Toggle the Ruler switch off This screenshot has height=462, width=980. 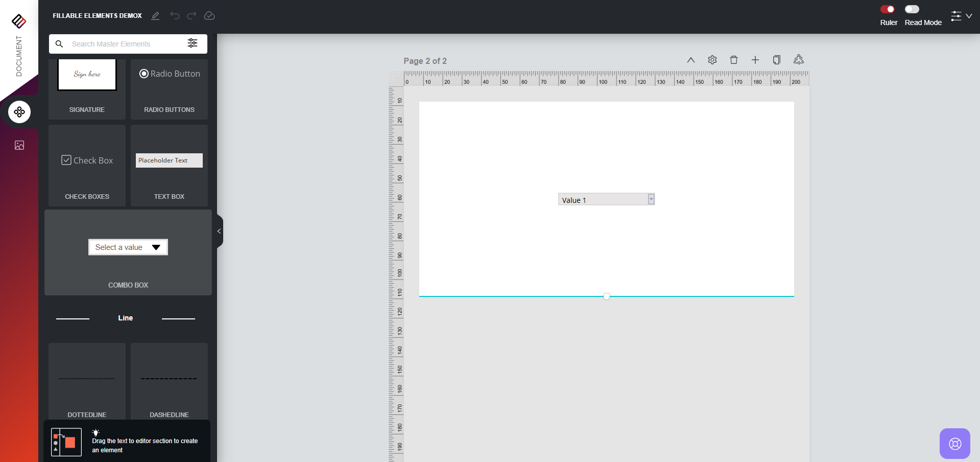(x=888, y=9)
